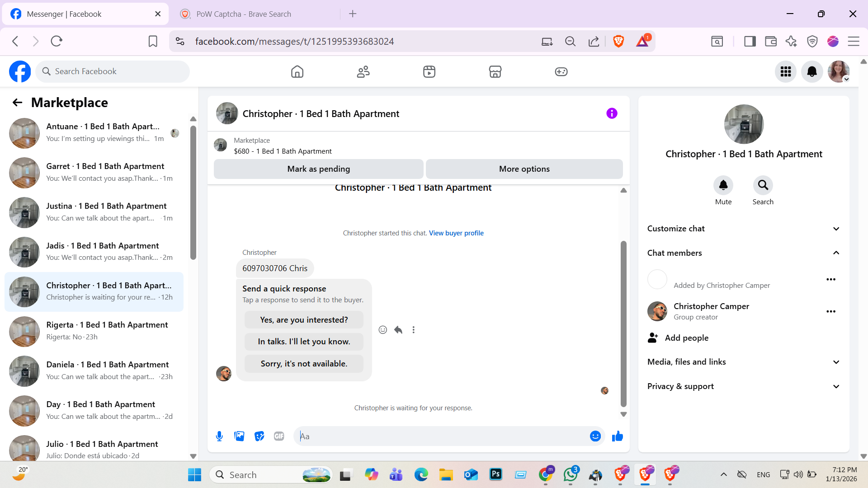Open the Facebook Marketplace nav icon
The image size is (868, 488).
click(x=495, y=71)
